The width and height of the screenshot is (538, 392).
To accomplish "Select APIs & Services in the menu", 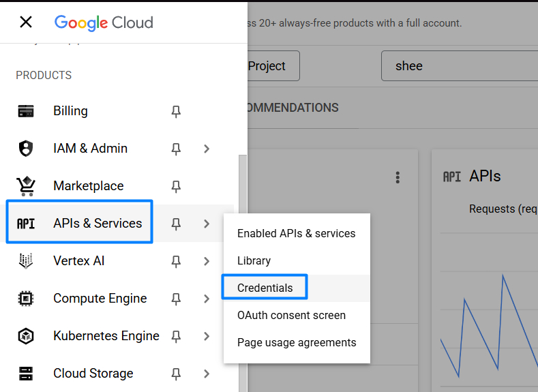I will (98, 224).
